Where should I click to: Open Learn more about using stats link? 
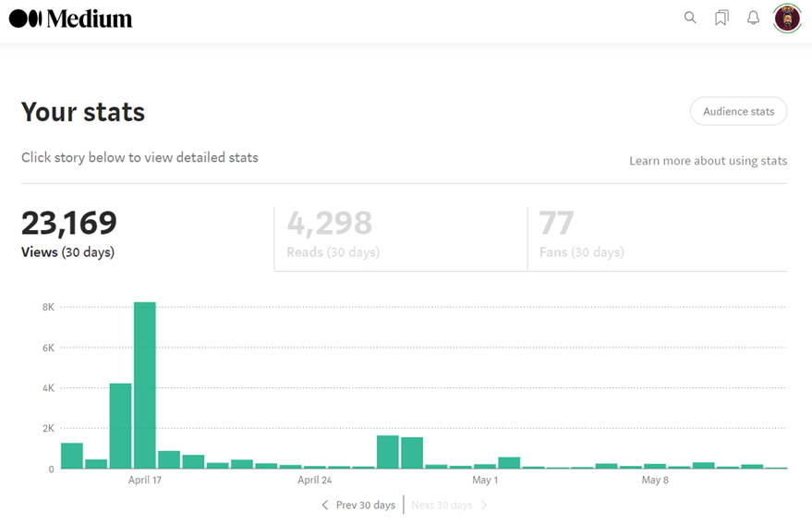pos(708,161)
